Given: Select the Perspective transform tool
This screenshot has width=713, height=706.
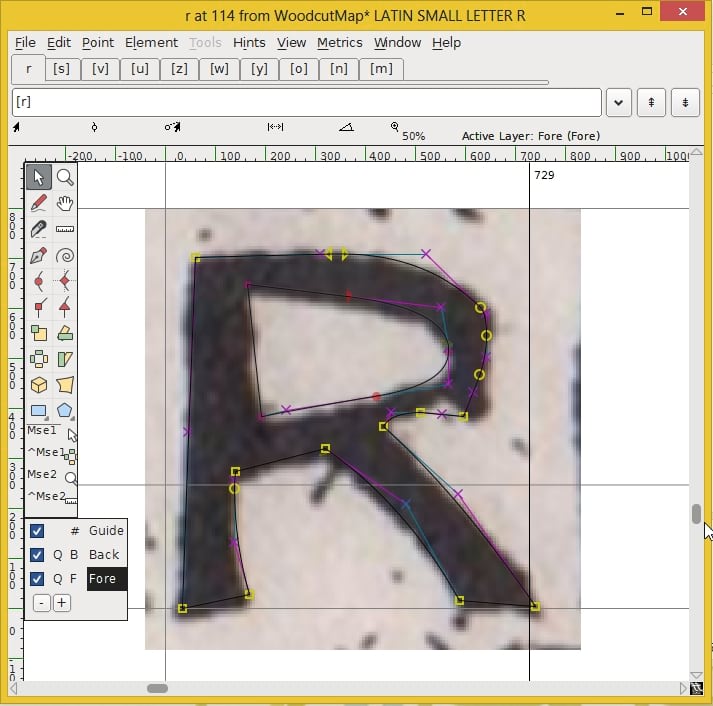Looking at the screenshot, I should pos(65,385).
